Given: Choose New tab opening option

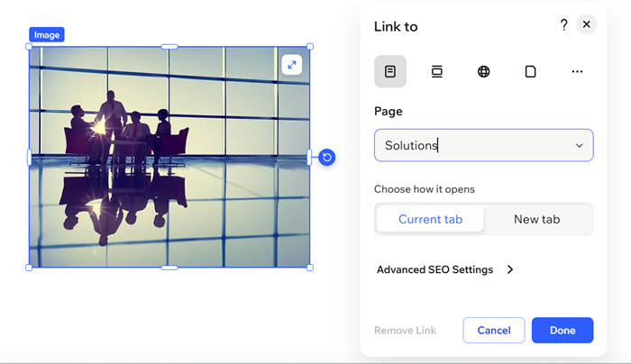Looking at the screenshot, I should tap(537, 219).
